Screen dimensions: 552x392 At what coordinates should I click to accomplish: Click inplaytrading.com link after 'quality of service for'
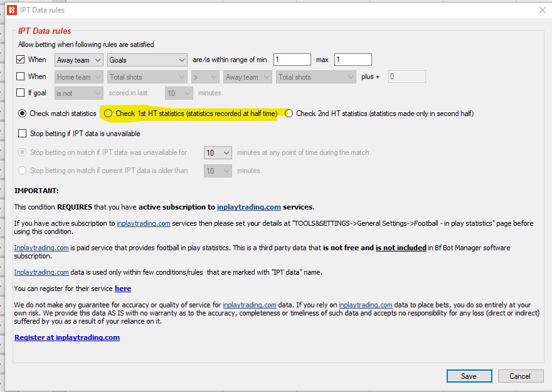click(x=250, y=305)
